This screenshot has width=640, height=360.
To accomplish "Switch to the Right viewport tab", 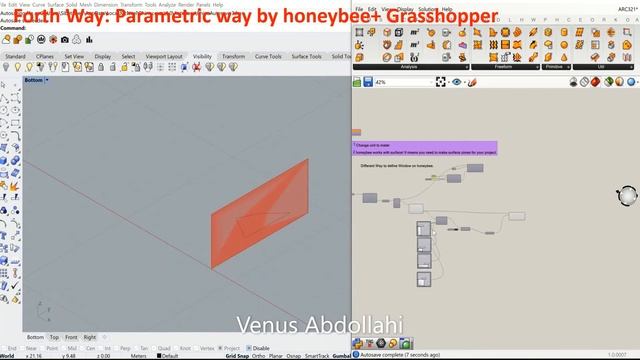I will click(89, 337).
